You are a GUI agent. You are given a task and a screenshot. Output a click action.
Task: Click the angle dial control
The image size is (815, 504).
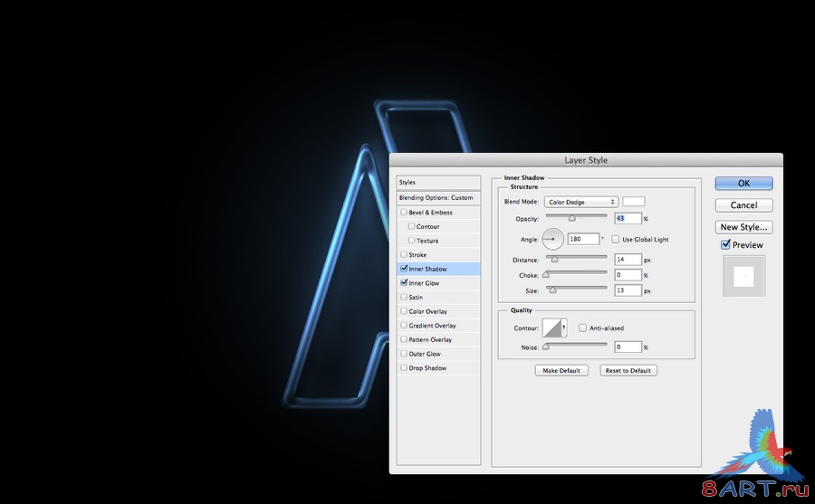552,239
